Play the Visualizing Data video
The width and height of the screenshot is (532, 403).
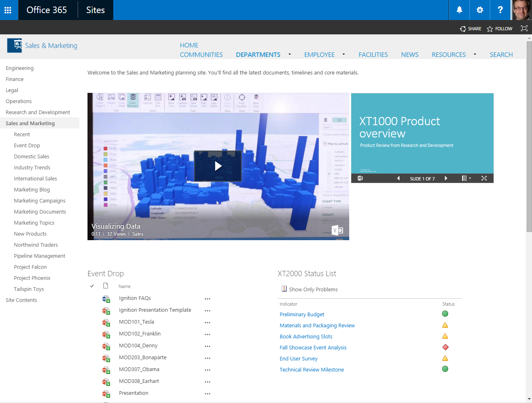(218, 166)
